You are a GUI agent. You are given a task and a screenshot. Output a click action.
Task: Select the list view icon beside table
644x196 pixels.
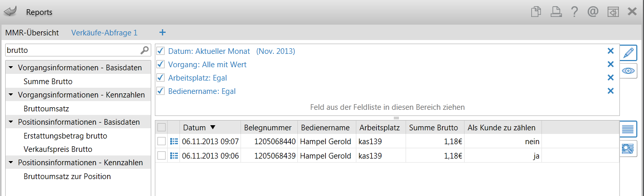629,129
